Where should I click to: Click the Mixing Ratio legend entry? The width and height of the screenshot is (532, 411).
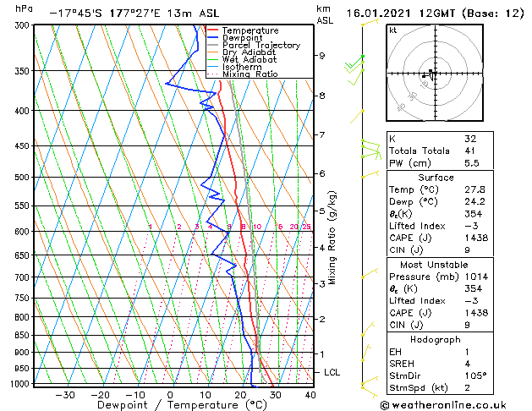(x=250, y=74)
